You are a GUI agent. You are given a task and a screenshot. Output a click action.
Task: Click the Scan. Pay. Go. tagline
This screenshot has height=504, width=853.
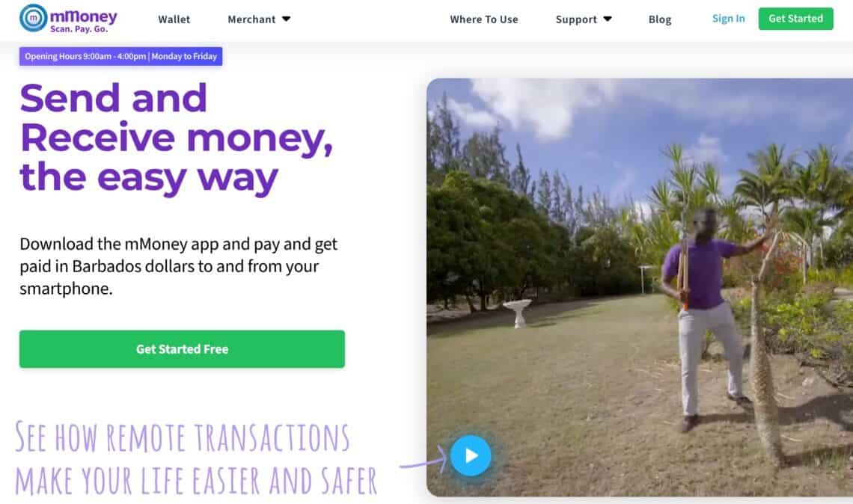point(79,29)
